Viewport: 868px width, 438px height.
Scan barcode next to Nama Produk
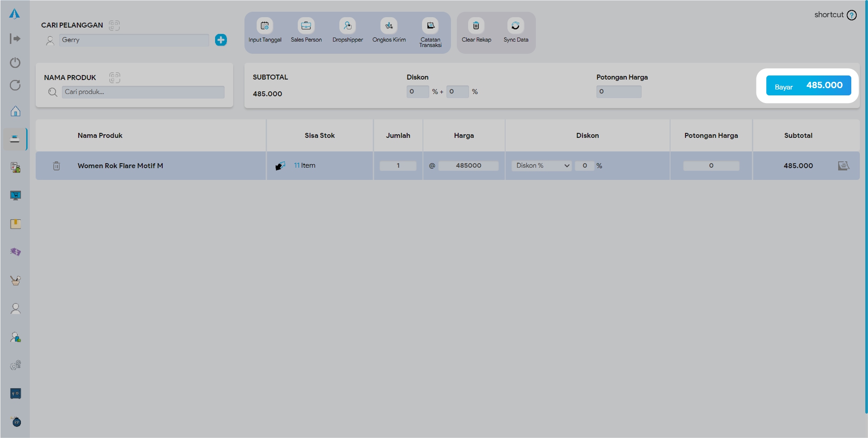pyautogui.click(x=115, y=78)
